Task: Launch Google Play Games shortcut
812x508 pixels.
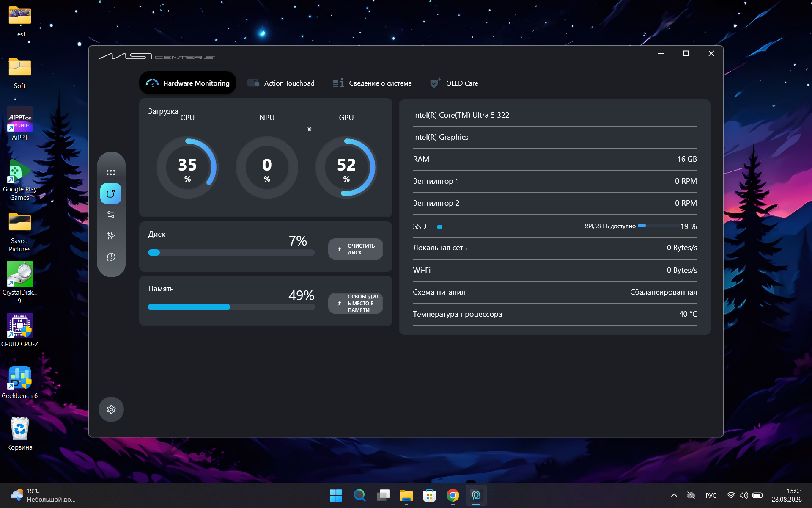Action: [x=20, y=180]
